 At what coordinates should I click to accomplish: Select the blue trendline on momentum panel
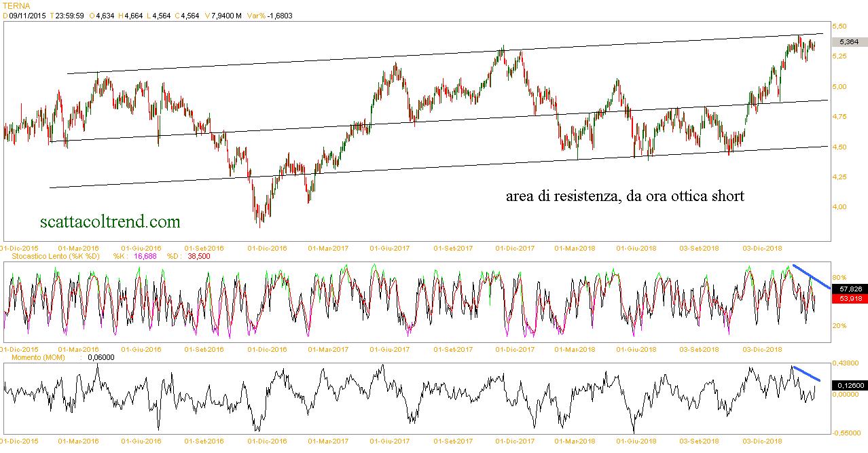pyautogui.click(x=807, y=374)
